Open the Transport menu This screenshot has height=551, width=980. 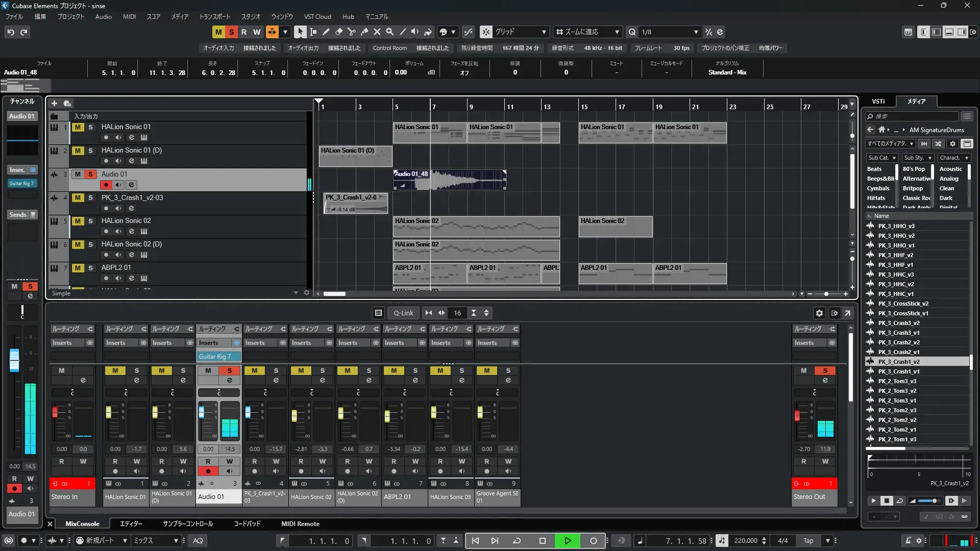[214, 17]
